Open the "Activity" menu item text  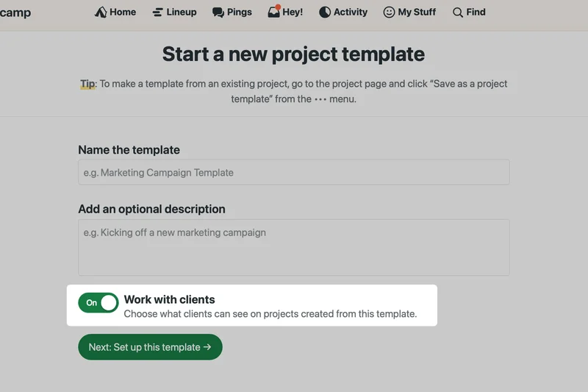point(351,13)
